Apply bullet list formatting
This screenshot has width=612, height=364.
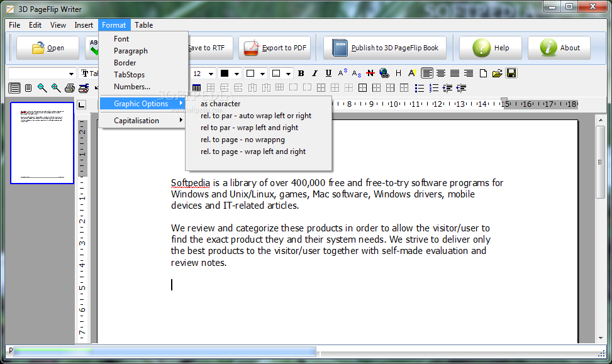click(x=420, y=88)
